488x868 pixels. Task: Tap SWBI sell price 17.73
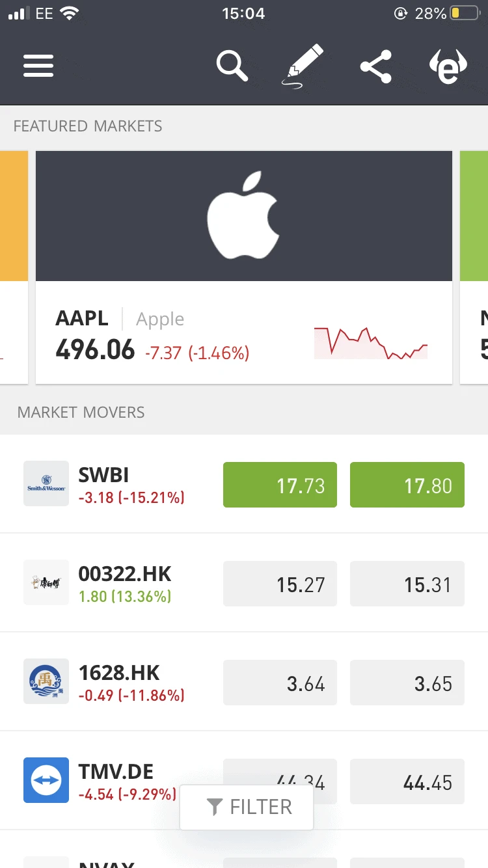pyautogui.click(x=280, y=485)
